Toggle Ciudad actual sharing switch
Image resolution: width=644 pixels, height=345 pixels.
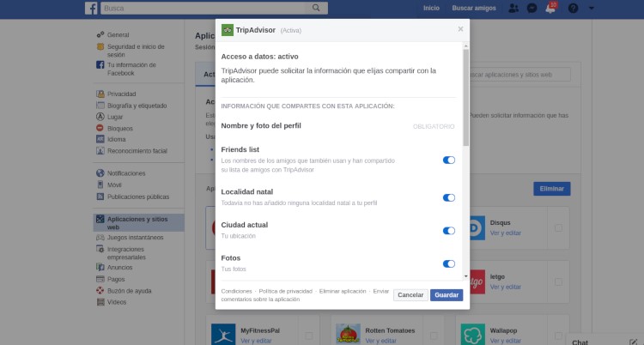(448, 230)
